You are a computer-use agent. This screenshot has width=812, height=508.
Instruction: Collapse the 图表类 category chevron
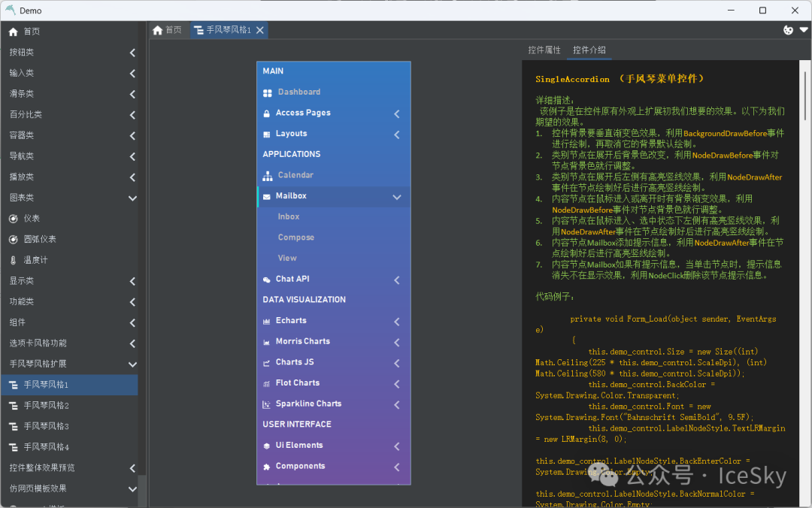(x=132, y=198)
